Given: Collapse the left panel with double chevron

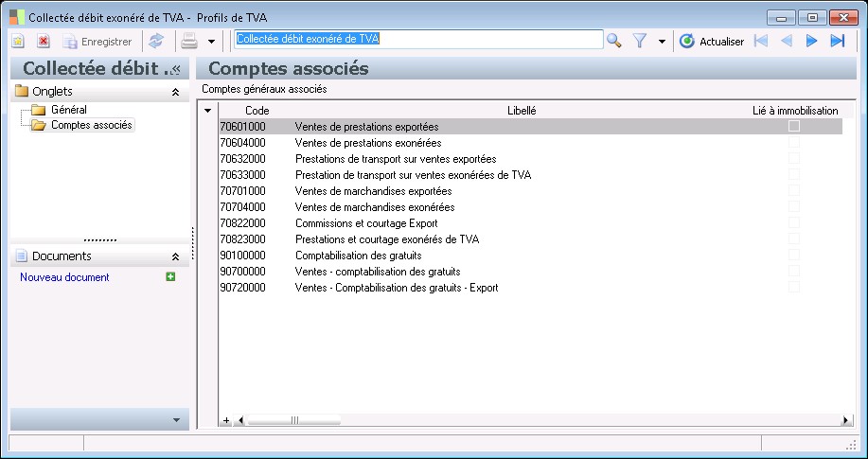Looking at the screenshot, I should click(176, 69).
